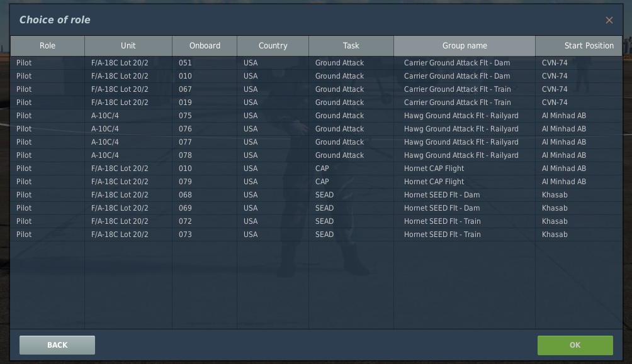The width and height of the screenshot is (632, 364).
Task: Click the Onboard column header
Action: point(205,45)
